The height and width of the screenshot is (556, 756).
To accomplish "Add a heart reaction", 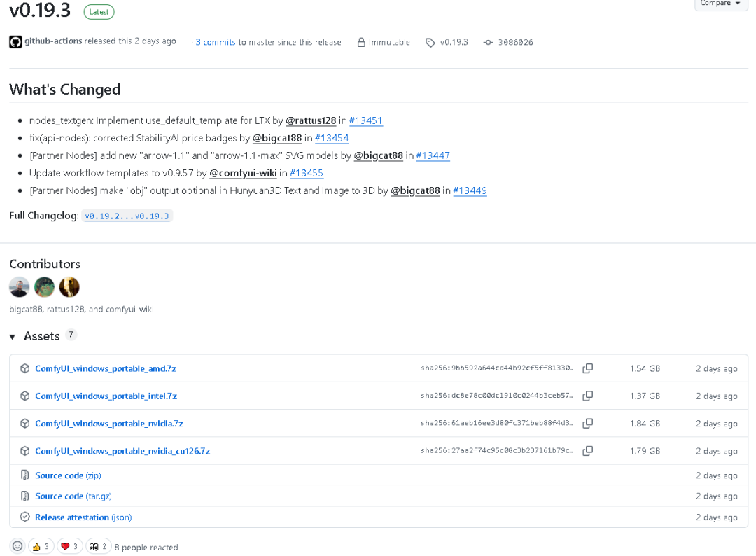I will 70,546.
